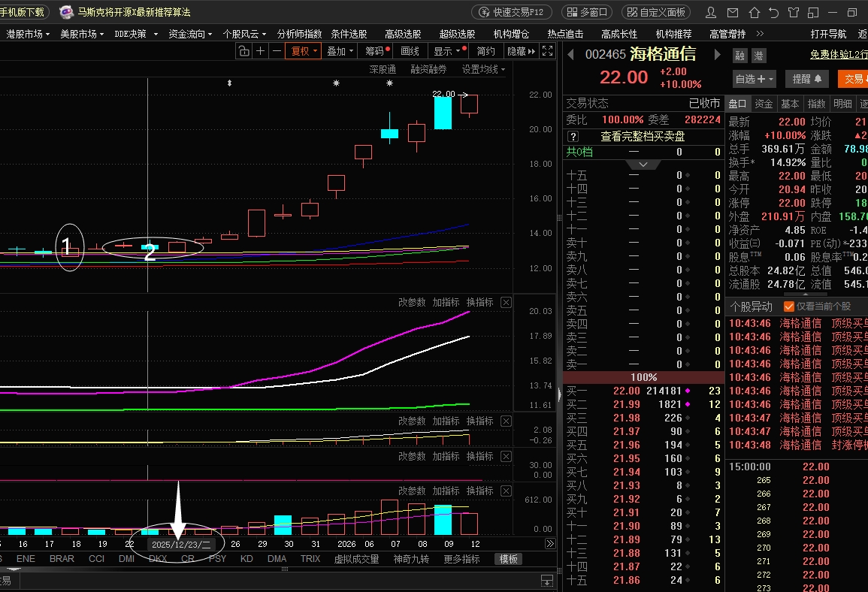868x592 pixels.
Task: Open the mail messages icon
Action: [x=733, y=12]
